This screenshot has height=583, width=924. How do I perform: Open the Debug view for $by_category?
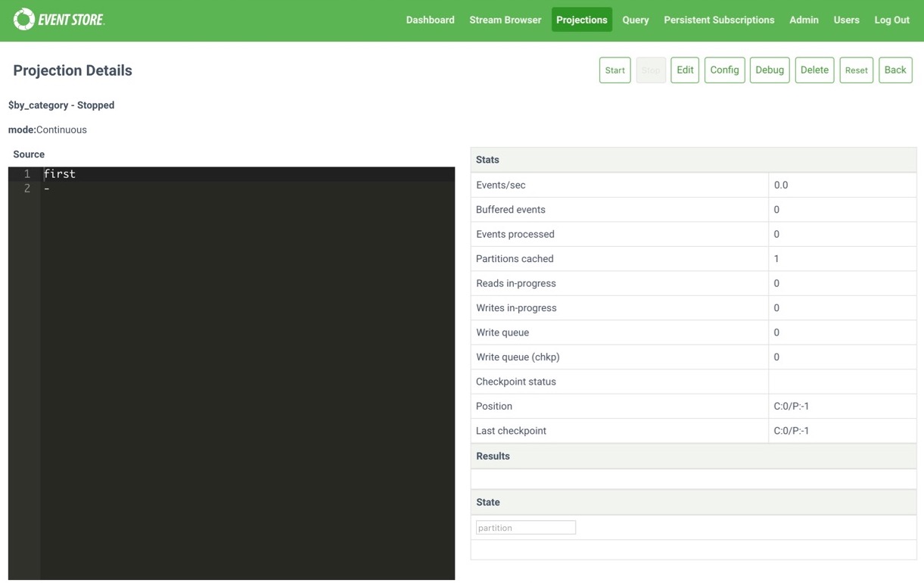click(x=769, y=70)
